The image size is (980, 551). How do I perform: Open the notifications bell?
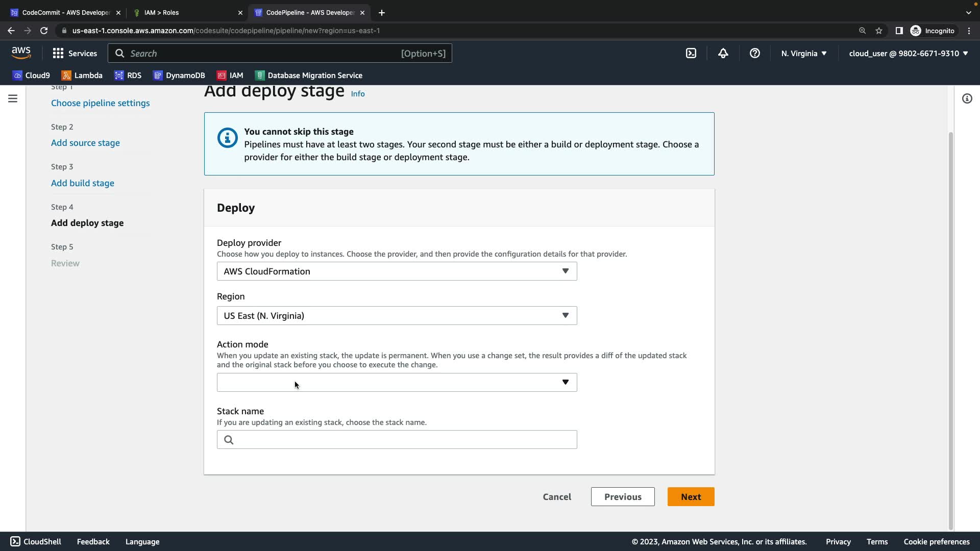[723, 53]
